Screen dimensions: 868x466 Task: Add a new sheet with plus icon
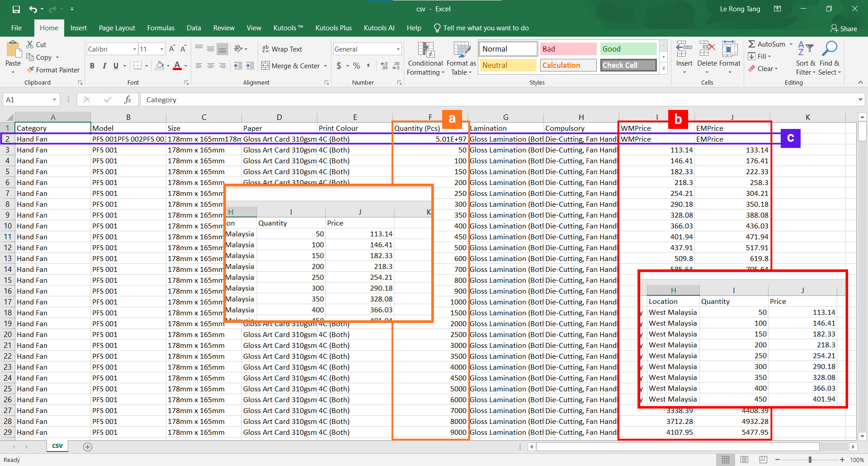pos(88,447)
